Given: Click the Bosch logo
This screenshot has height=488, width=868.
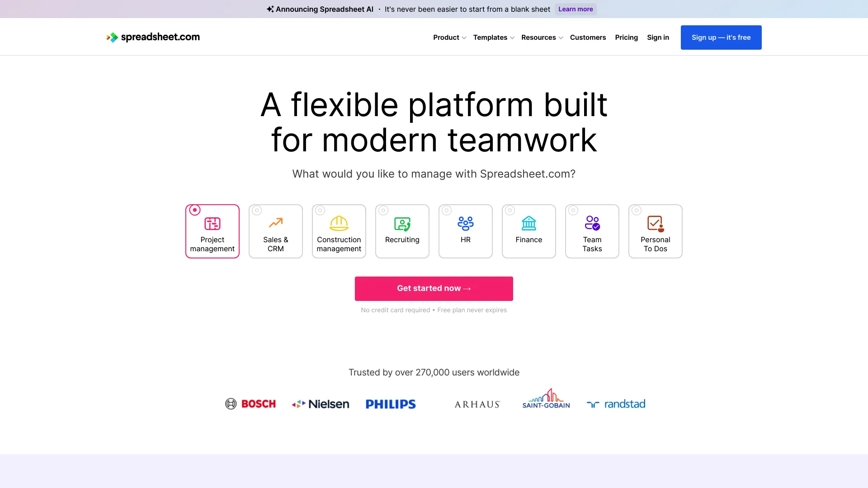Looking at the screenshot, I should tap(250, 404).
